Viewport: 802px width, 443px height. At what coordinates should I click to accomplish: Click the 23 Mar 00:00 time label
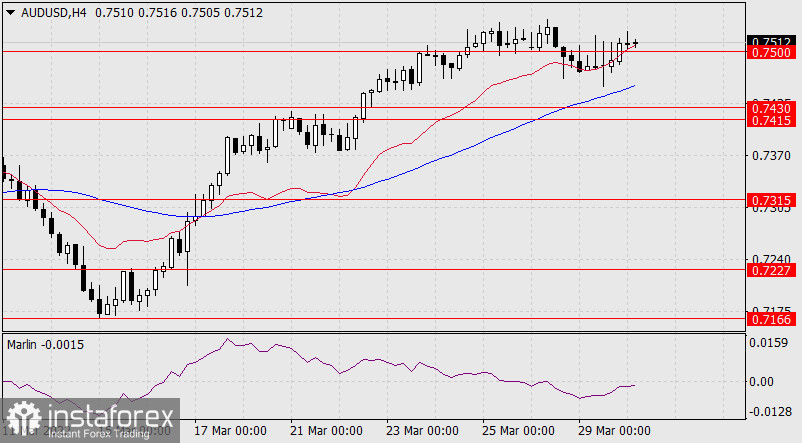click(x=422, y=431)
